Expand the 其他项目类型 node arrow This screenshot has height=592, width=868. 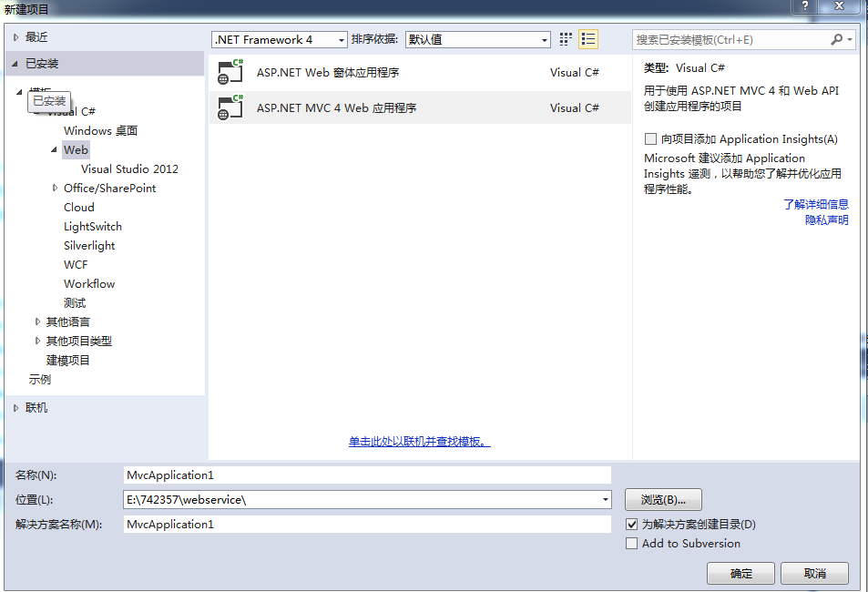[37, 341]
